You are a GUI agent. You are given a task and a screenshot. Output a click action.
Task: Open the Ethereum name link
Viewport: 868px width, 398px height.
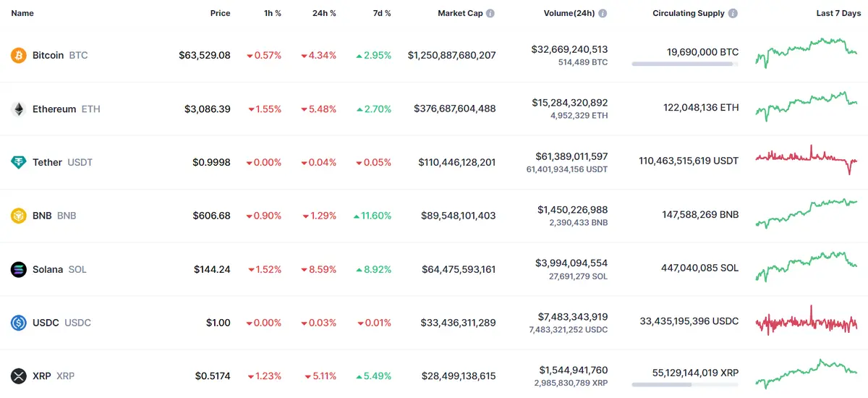[54, 109]
